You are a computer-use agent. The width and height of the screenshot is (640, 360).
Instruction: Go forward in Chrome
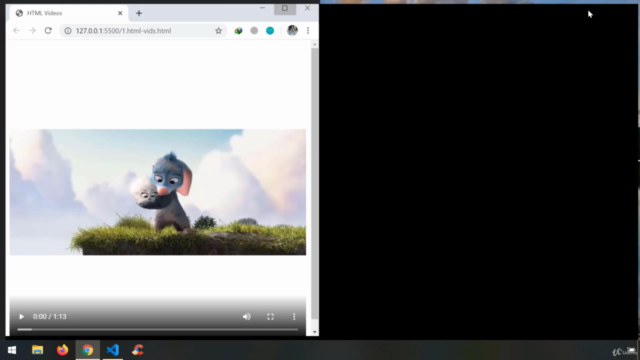(32, 31)
